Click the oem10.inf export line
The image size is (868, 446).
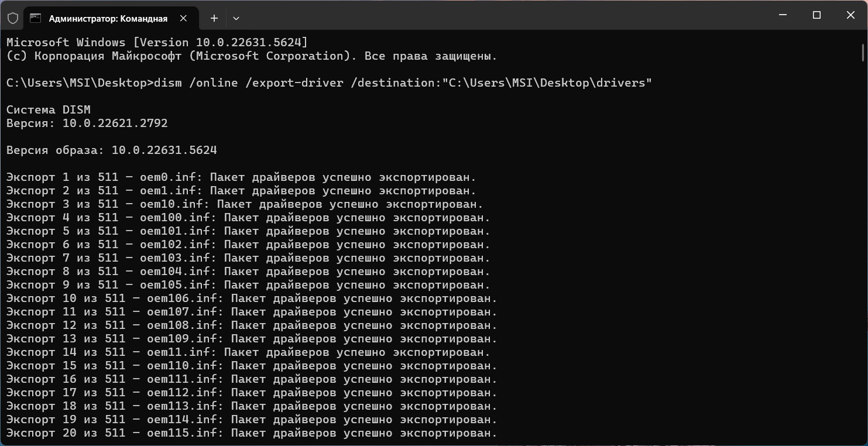(x=245, y=204)
